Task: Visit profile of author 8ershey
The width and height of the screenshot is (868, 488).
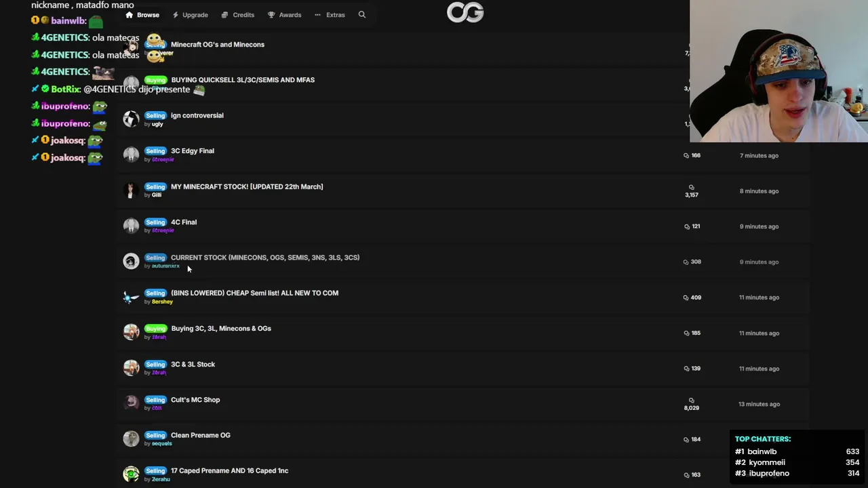Action: [x=162, y=302]
